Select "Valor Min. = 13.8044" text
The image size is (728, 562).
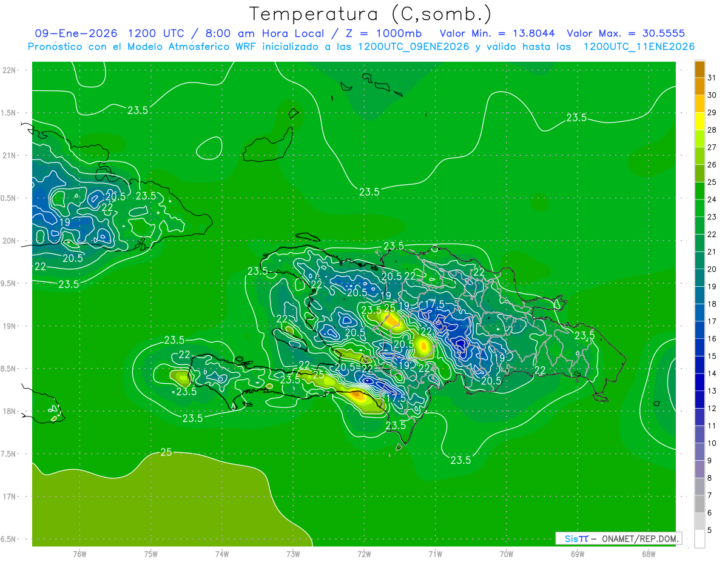tap(497, 33)
